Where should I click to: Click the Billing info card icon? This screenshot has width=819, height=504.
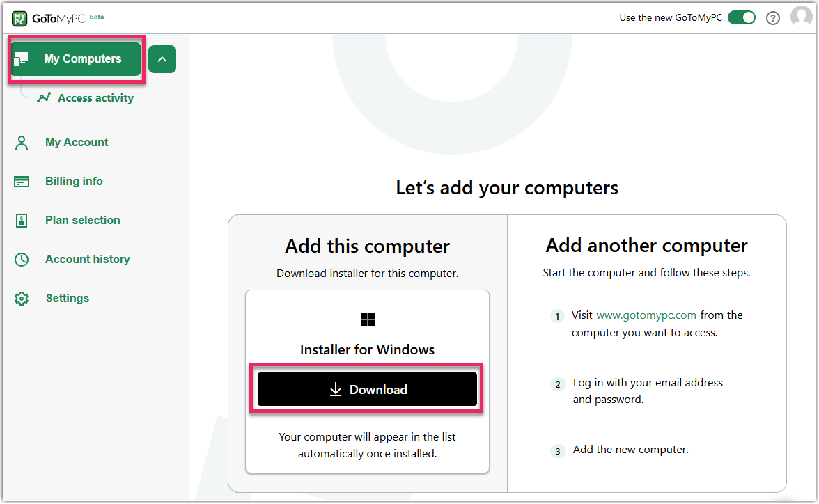22,182
